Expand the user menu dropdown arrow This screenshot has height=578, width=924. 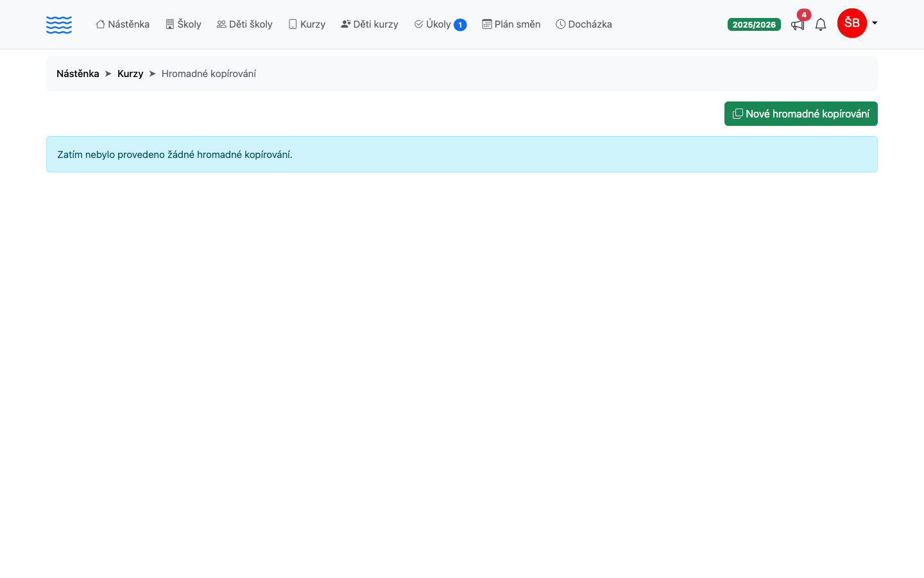pos(875,23)
